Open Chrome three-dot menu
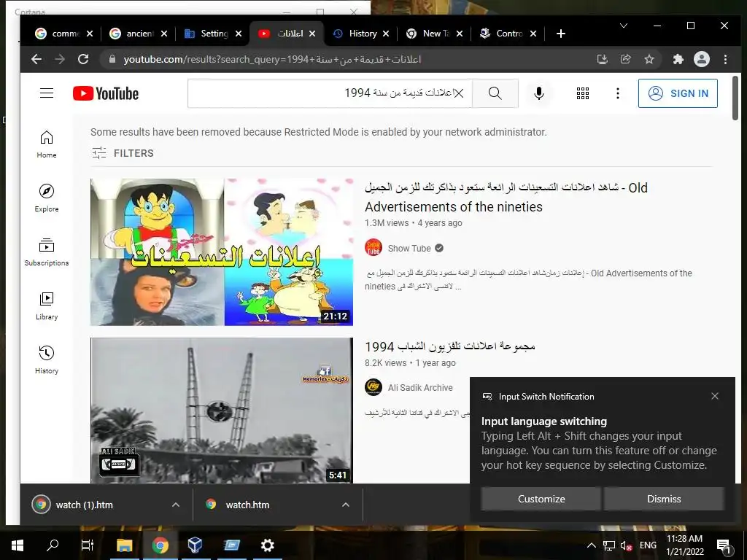747x560 pixels. (x=725, y=59)
